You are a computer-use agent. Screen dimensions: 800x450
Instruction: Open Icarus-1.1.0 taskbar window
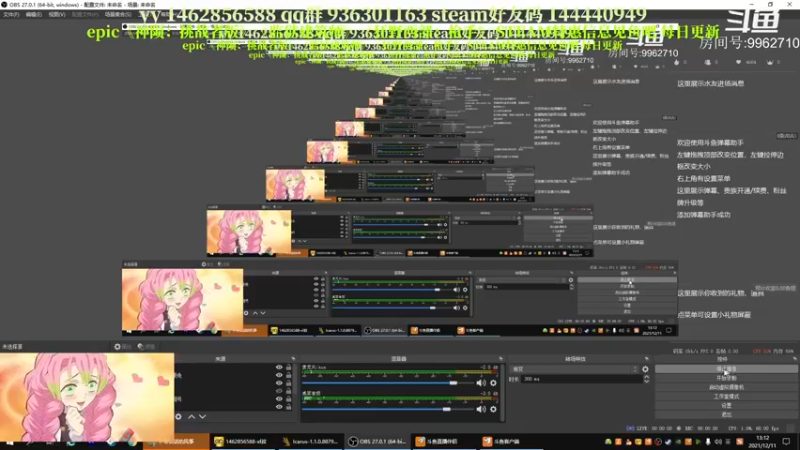tap(312, 441)
